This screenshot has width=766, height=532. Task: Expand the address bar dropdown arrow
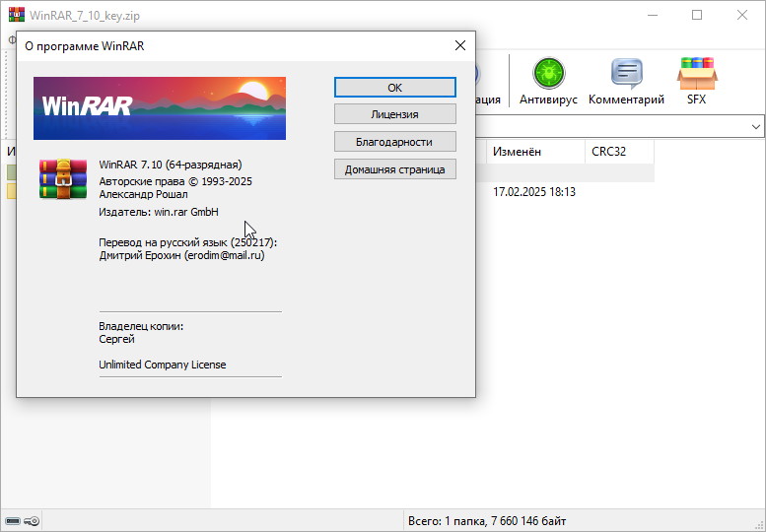click(756, 127)
